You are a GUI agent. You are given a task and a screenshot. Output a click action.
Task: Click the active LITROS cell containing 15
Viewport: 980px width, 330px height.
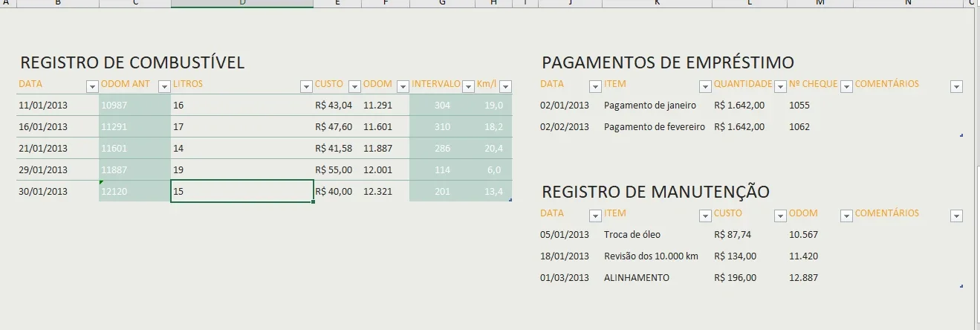[x=242, y=192]
